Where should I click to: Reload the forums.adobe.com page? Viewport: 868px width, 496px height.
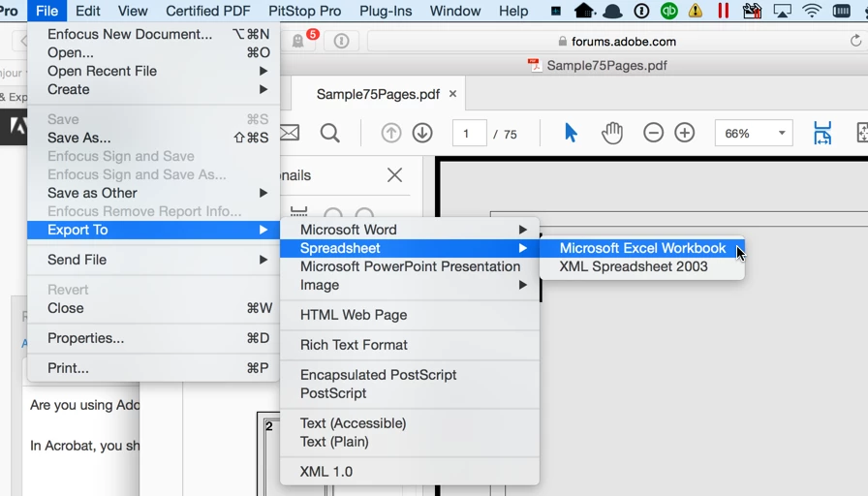(x=855, y=41)
